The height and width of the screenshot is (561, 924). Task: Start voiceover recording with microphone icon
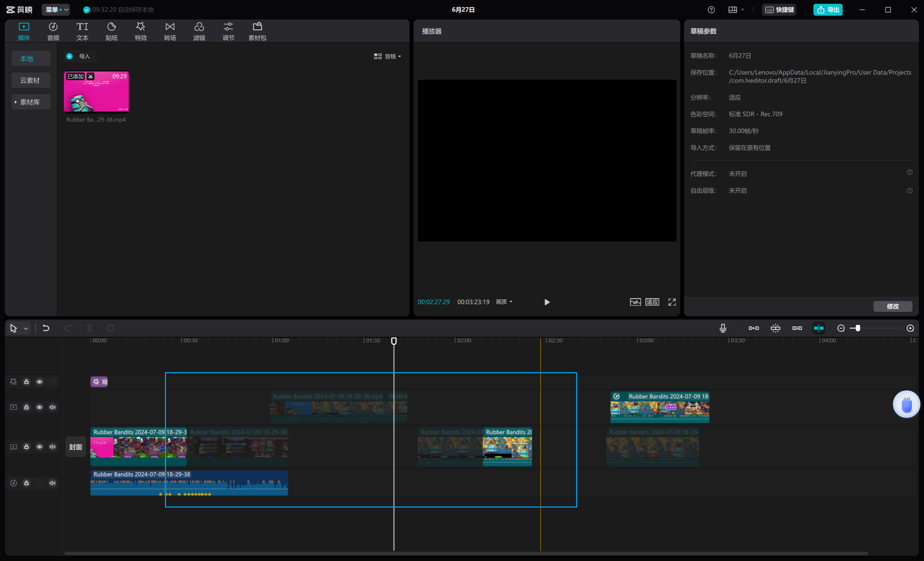723,329
